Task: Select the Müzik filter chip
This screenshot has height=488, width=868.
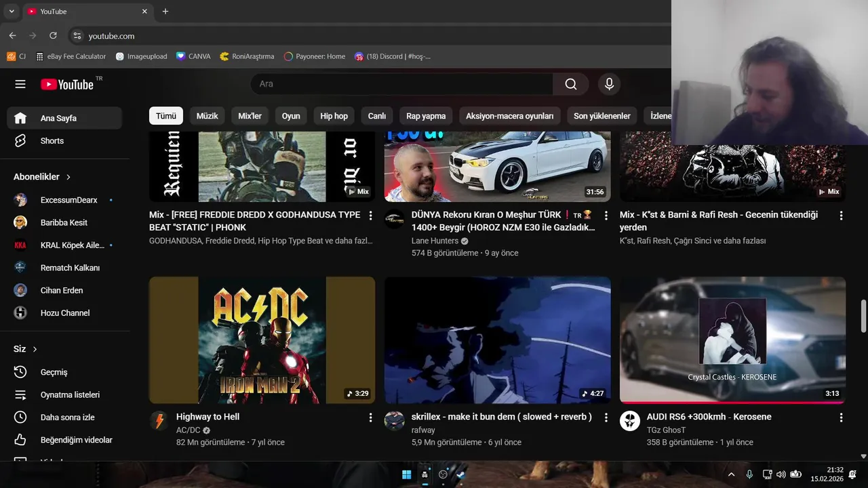Action: click(x=207, y=116)
